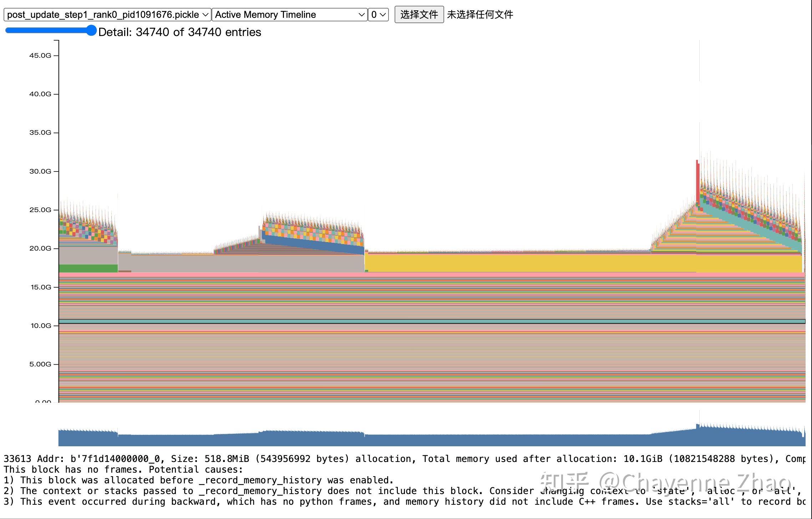Screen dimensions: 812x519
Task: Select the green allocation block below the gray region
Action: (86, 268)
